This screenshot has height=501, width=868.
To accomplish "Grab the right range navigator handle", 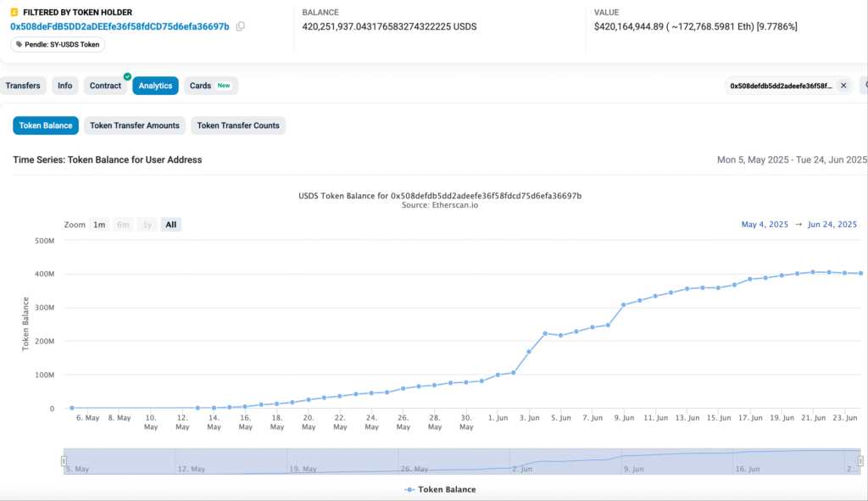I will (x=860, y=460).
